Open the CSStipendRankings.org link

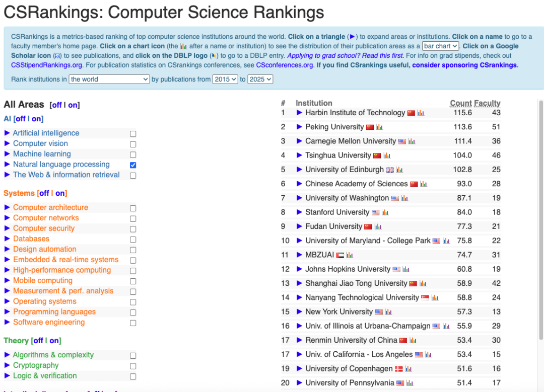[47, 65]
